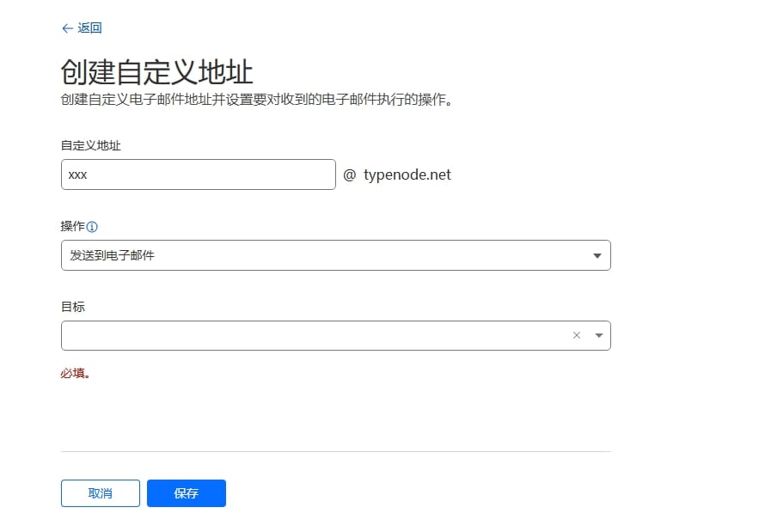This screenshot has width=759, height=532.
Task: Click the 创建自定义地址 page heading
Action: coord(156,70)
